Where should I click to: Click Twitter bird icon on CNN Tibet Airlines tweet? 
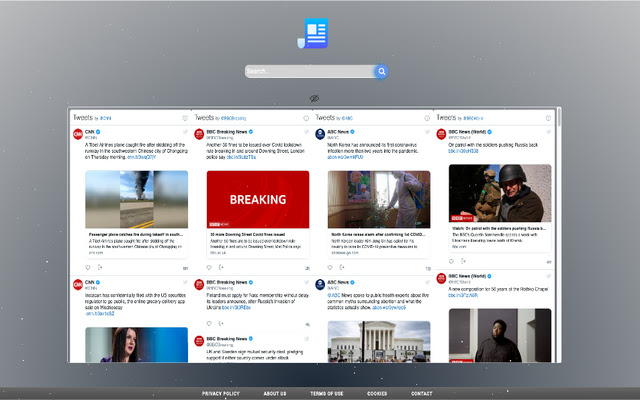pos(185,132)
